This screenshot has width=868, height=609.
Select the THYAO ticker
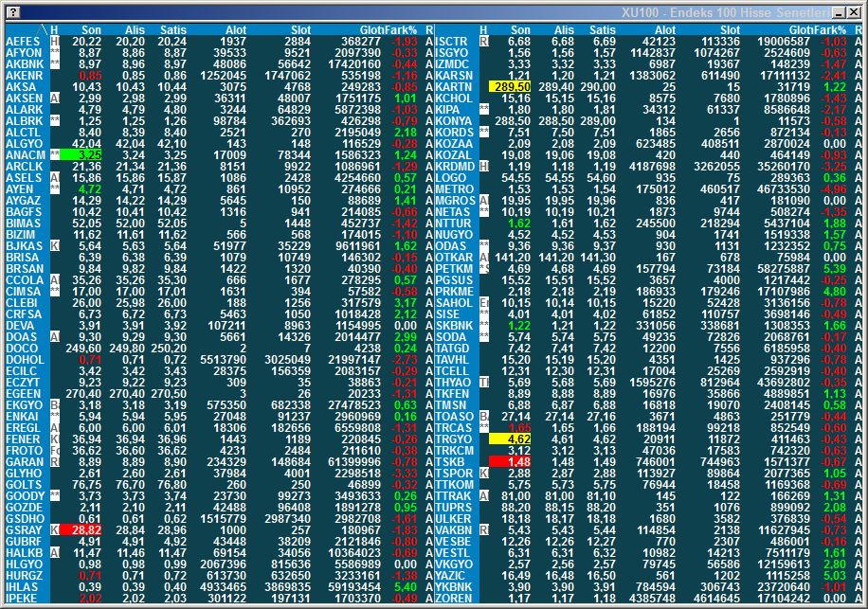[x=453, y=383]
